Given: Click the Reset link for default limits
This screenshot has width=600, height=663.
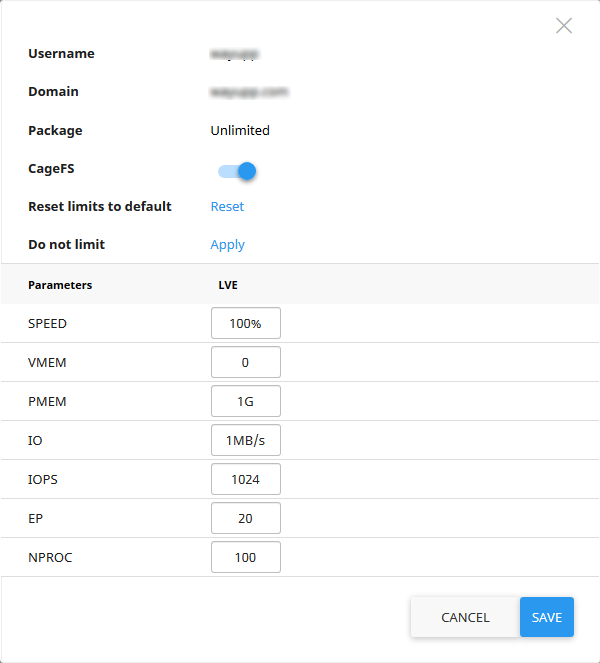Looking at the screenshot, I should (x=227, y=207).
